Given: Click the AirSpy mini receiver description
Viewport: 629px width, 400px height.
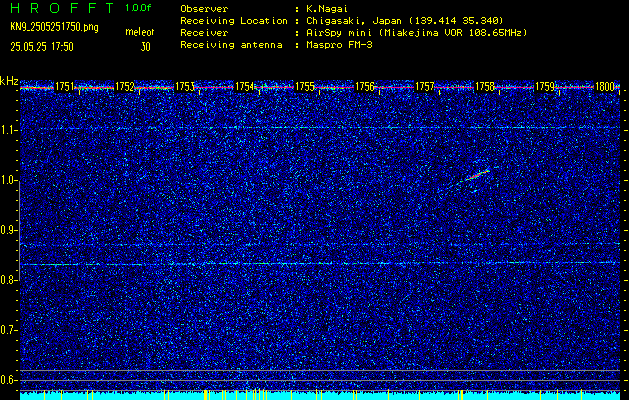Looking at the screenshot, I should click(x=416, y=33).
